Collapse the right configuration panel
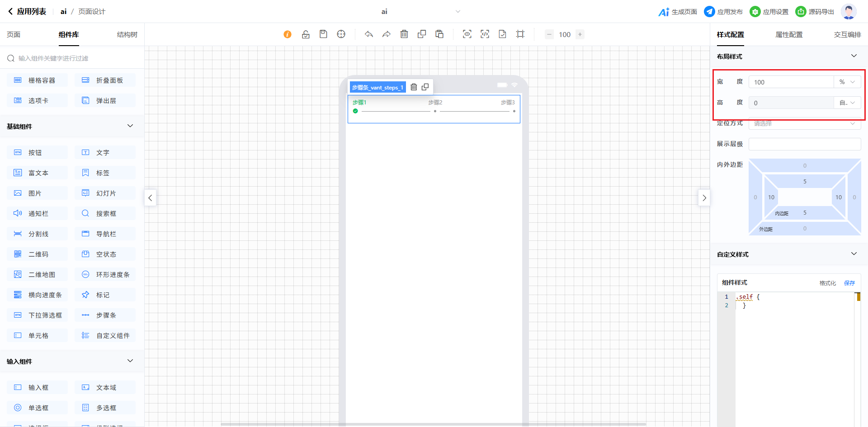This screenshot has width=868, height=427. [704, 198]
